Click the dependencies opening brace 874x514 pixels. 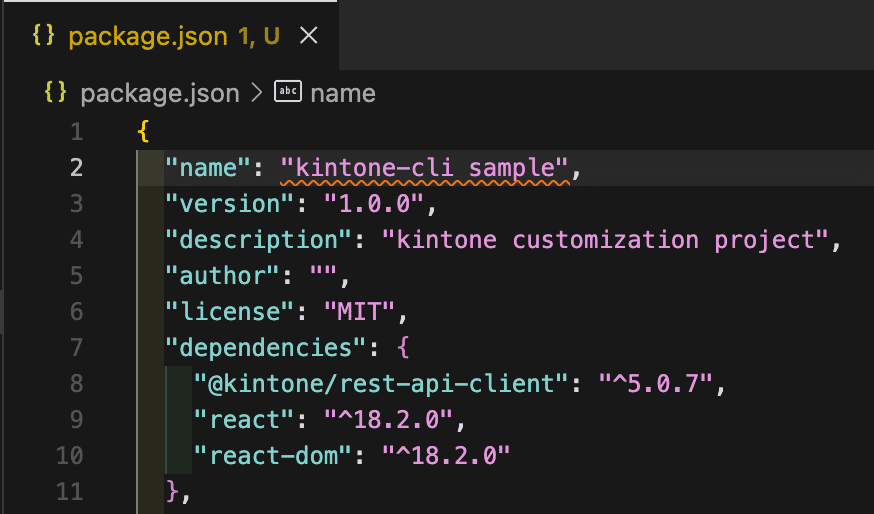(403, 348)
